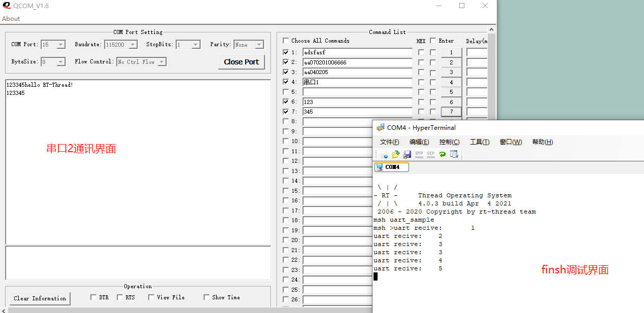
Task: Click 'msh uart_sample' line in HyperTerminal
Action: coord(403,220)
